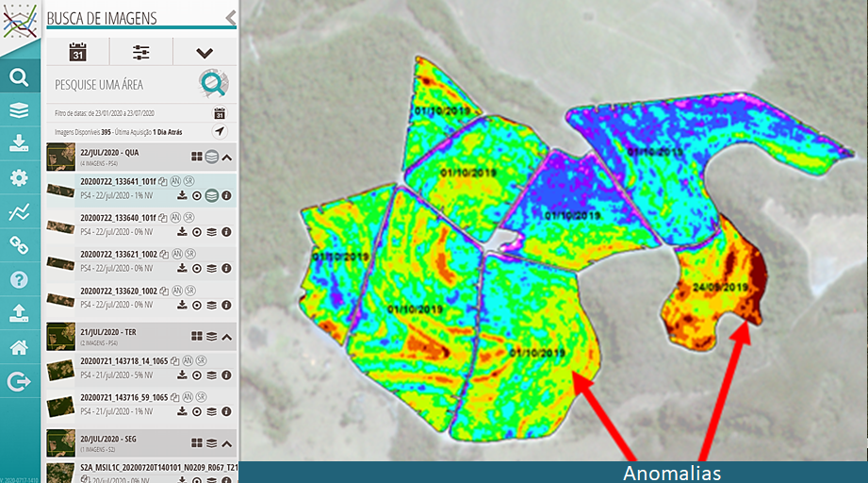Click the logout arrow icon in sidebar
Viewport: 868px width, 483px height.
[19, 381]
